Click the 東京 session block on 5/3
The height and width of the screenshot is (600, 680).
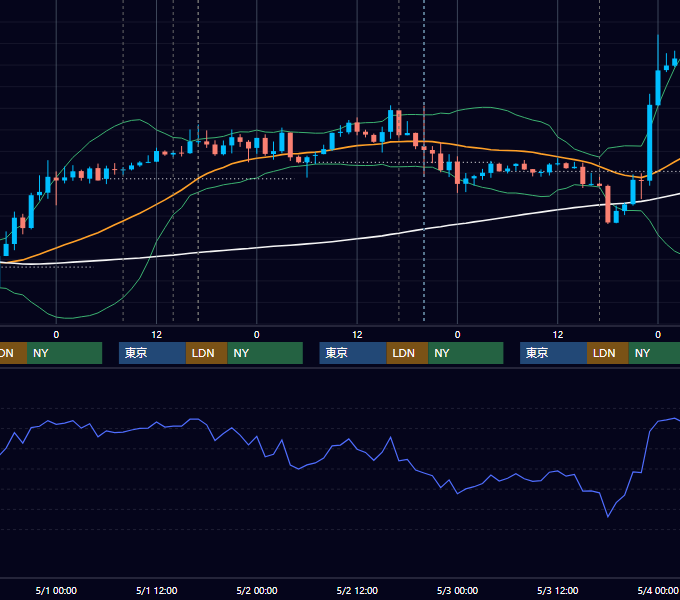tap(553, 353)
